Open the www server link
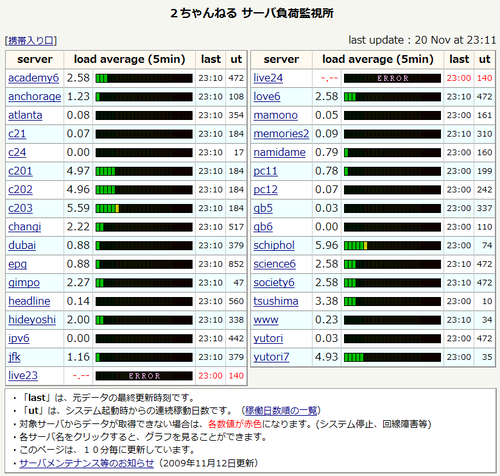Viewport: 500px width, 476px height. (x=266, y=320)
